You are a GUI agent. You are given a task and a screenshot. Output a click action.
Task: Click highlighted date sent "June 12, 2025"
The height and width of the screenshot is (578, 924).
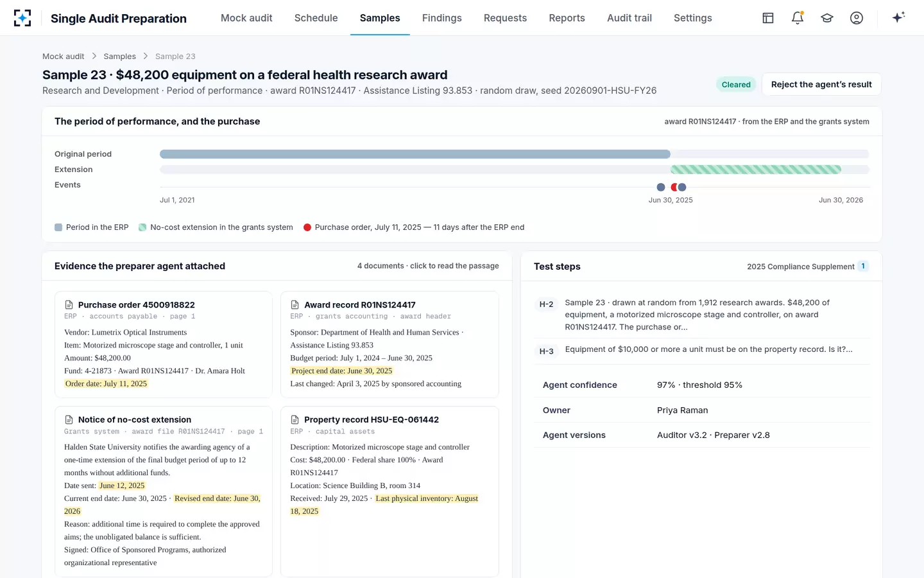[122, 486]
